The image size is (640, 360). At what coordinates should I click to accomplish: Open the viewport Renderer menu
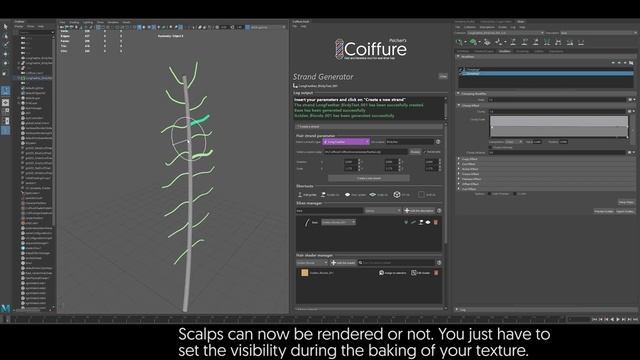click(x=113, y=22)
